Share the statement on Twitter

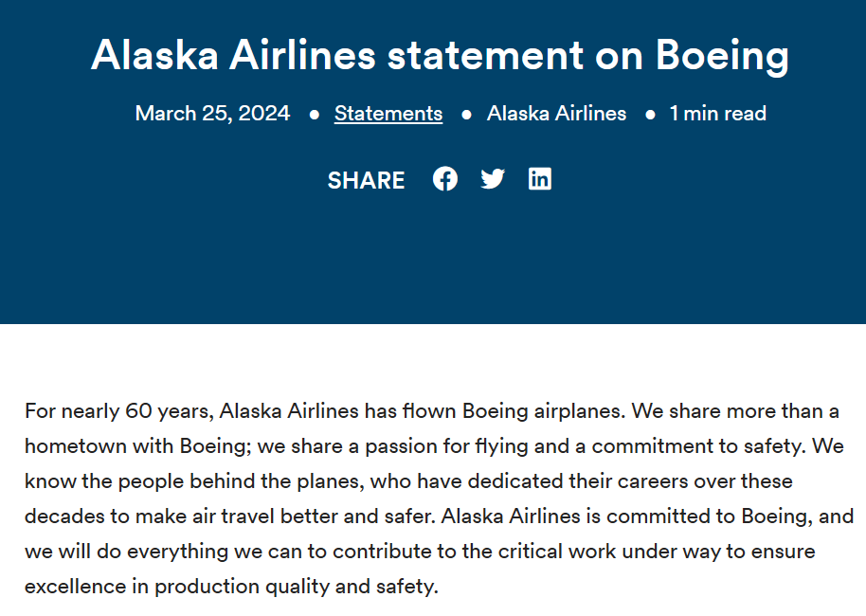click(493, 179)
